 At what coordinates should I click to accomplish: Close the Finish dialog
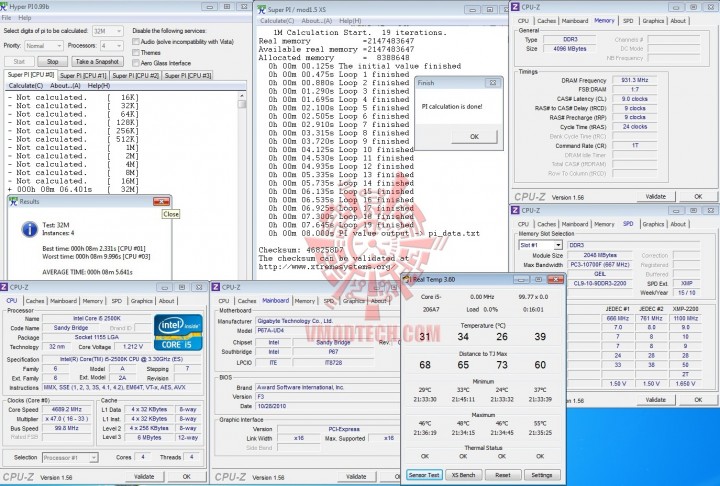[x=493, y=83]
